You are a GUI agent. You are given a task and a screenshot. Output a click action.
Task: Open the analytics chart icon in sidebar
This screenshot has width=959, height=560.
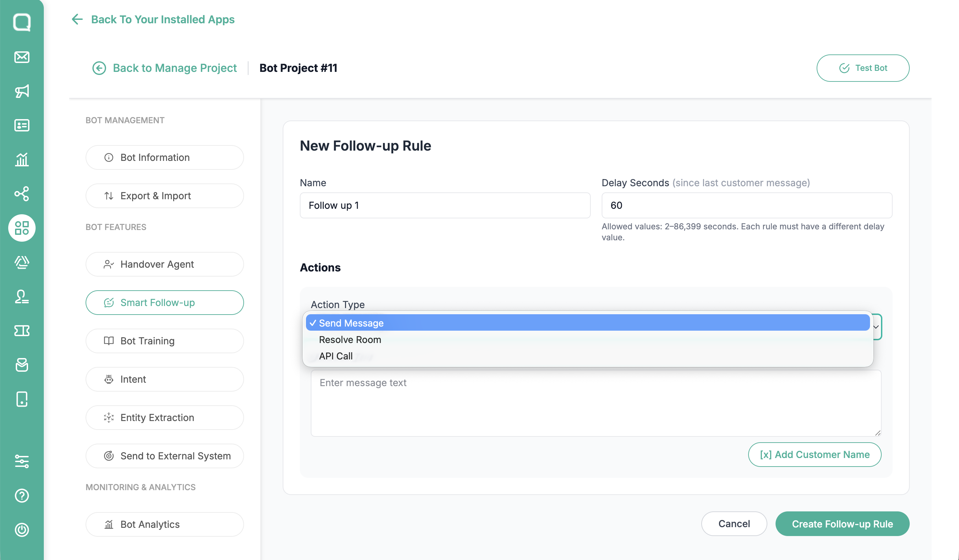pyautogui.click(x=22, y=160)
